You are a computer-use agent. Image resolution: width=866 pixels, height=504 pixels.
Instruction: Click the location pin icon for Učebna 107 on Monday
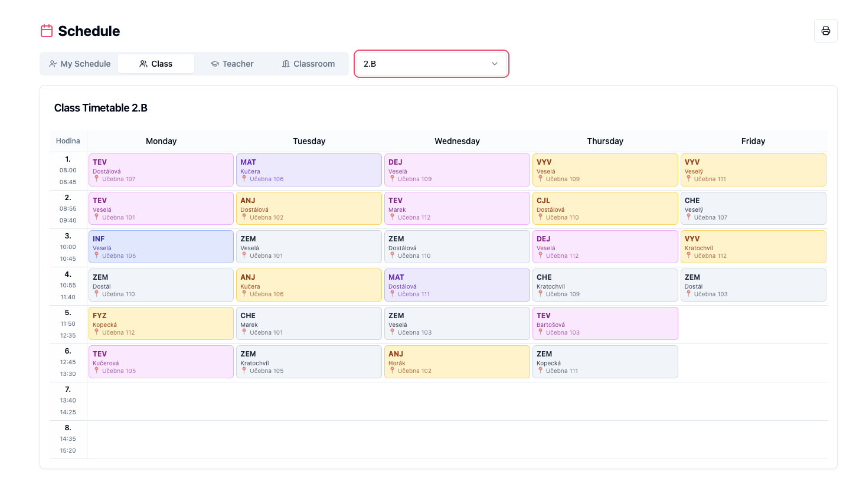[x=96, y=178]
